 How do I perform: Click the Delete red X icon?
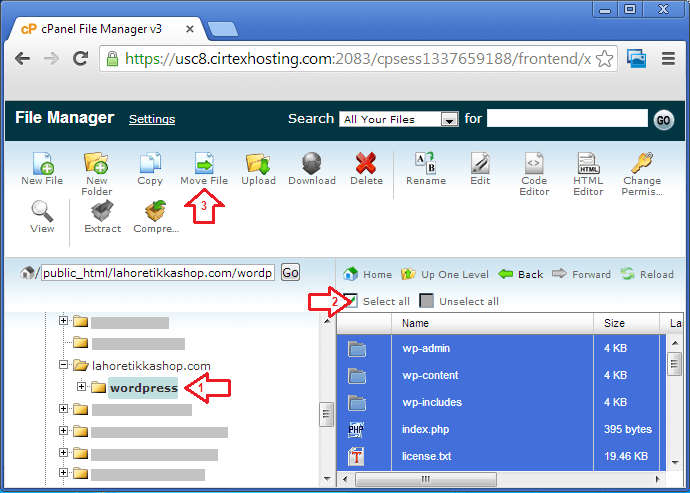[x=366, y=163]
